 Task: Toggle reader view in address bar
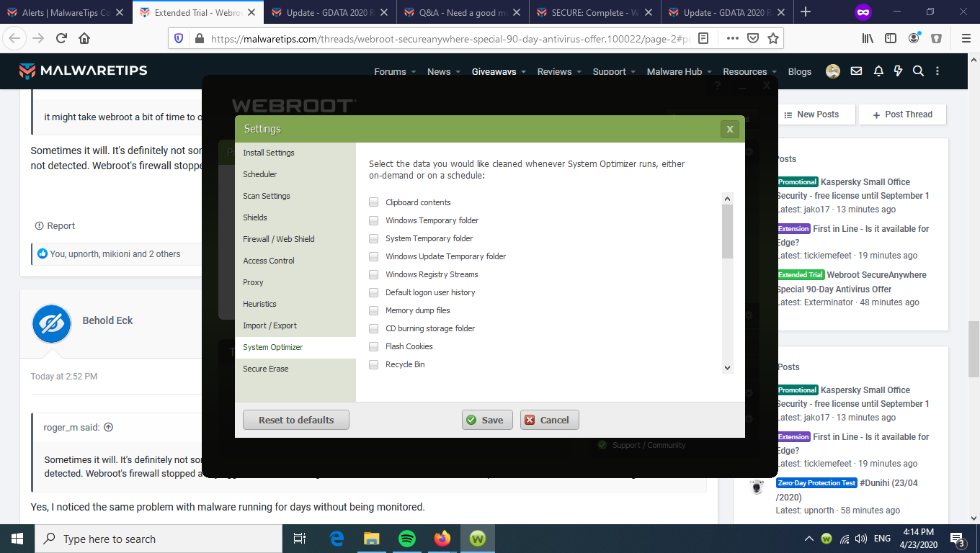(x=704, y=39)
